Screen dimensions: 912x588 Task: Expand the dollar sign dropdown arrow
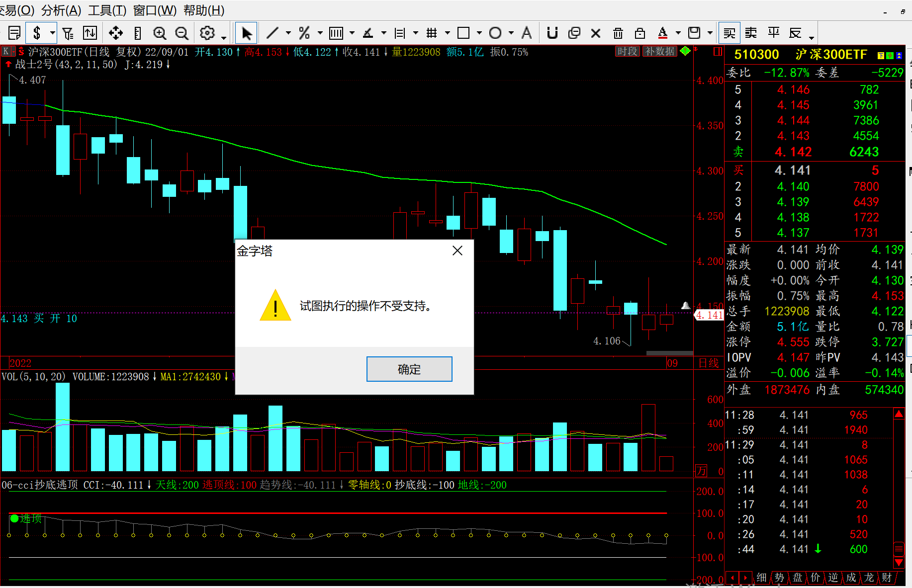pyautogui.click(x=52, y=33)
